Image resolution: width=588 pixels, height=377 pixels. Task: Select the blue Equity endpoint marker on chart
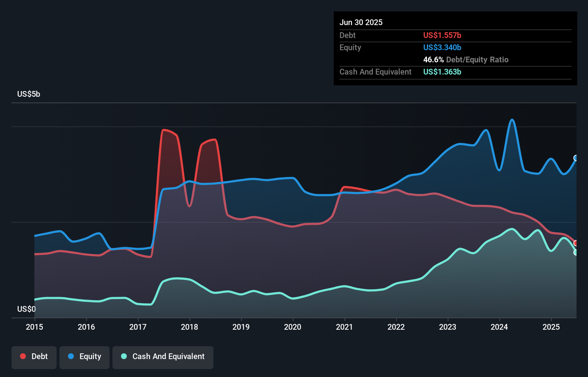click(x=576, y=158)
